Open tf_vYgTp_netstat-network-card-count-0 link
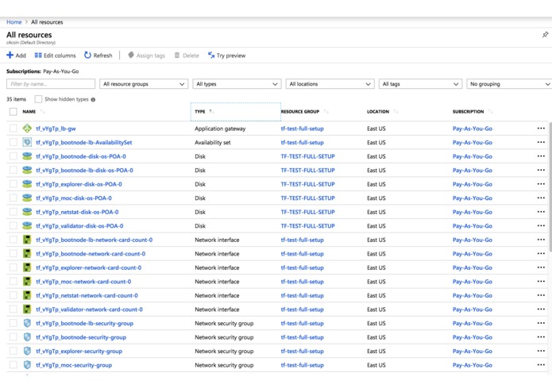The width and height of the screenshot is (552, 392). point(87,296)
